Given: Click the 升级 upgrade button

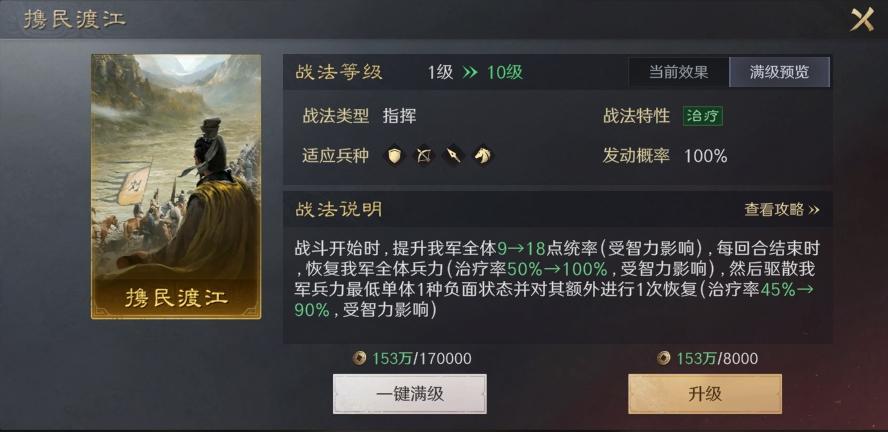Looking at the screenshot, I should tap(705, 394).
